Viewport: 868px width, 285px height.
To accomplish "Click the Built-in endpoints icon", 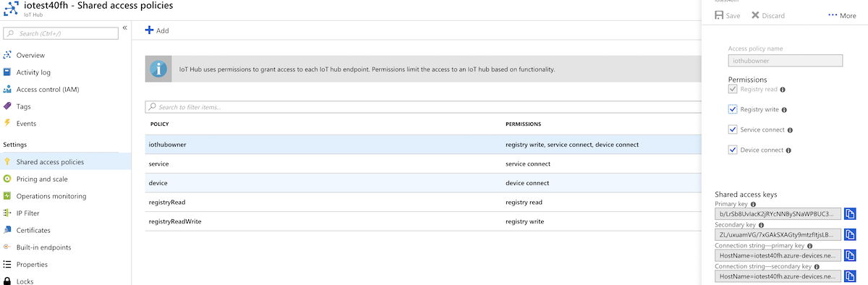I will tap(7, 247).
